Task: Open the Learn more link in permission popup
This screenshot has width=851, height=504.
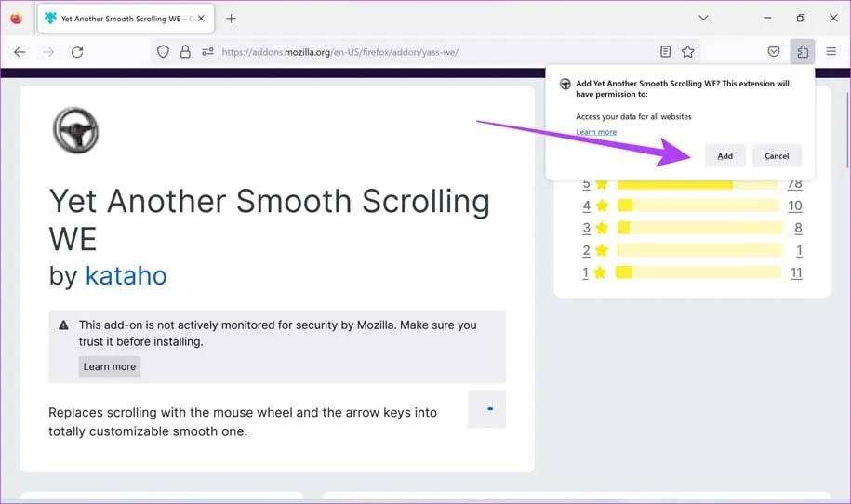Action: pyautogui.click(x=596, y=132)
